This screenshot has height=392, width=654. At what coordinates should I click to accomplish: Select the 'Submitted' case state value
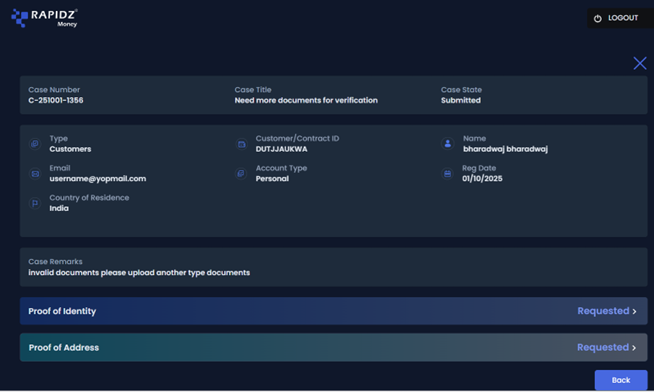(x=461, y=100)
